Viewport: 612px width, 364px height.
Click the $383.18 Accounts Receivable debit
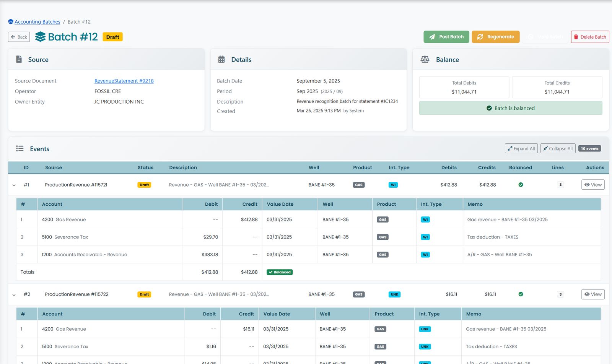click(210, 255)
